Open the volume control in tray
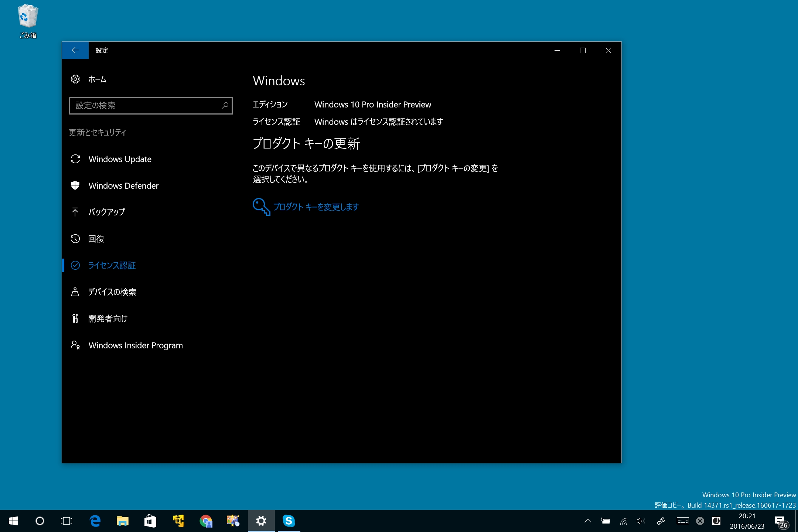The width and height of the screenshot is (798, 532). pos(641,521)
